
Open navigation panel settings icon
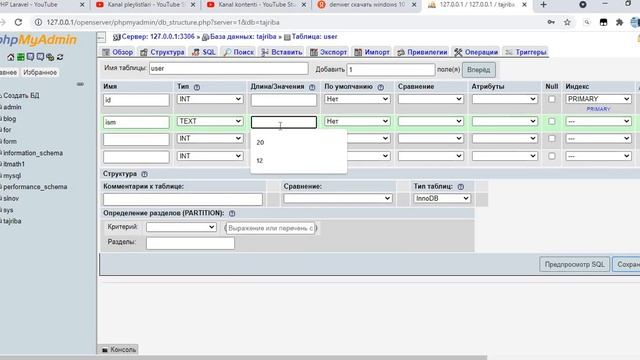coord(50,57)
